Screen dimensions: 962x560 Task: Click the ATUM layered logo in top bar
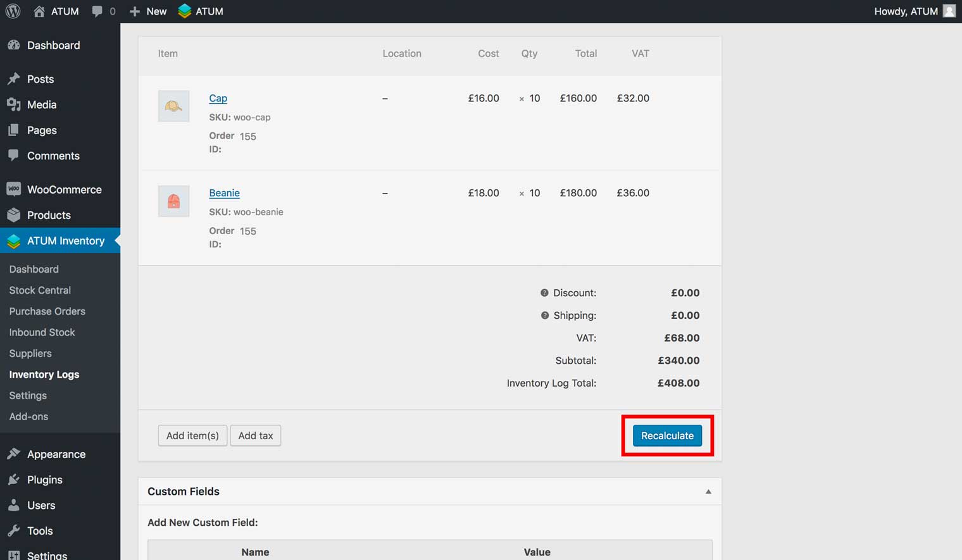coord(185,11)
